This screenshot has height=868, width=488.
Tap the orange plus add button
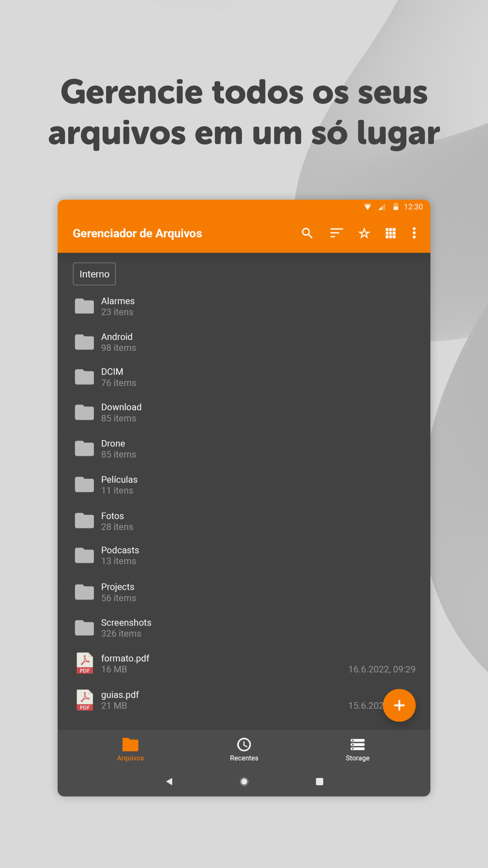coord(399,705)
